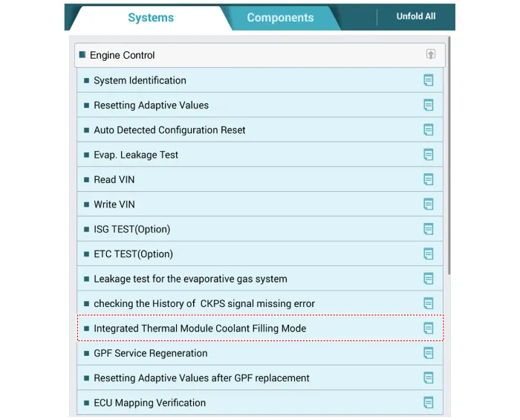Viewport: 520px width, 420px height.
Task: Click document icon beside Resetting Adaptive Values
Action: click(x=428, y=105)
